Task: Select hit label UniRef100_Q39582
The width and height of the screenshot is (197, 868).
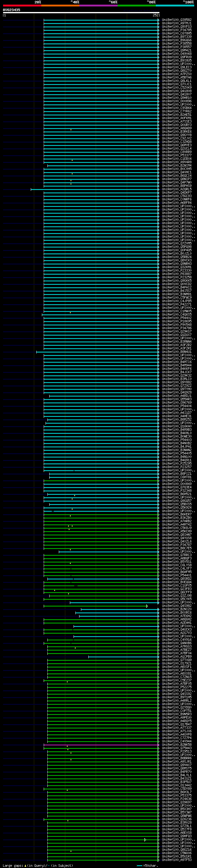Action: click(176, 20)
